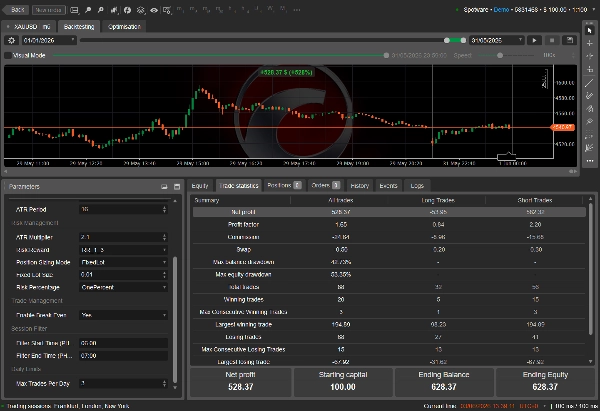Select the horizontal line tool with box
The image size is (600, 411).
(x=590, y=69)
